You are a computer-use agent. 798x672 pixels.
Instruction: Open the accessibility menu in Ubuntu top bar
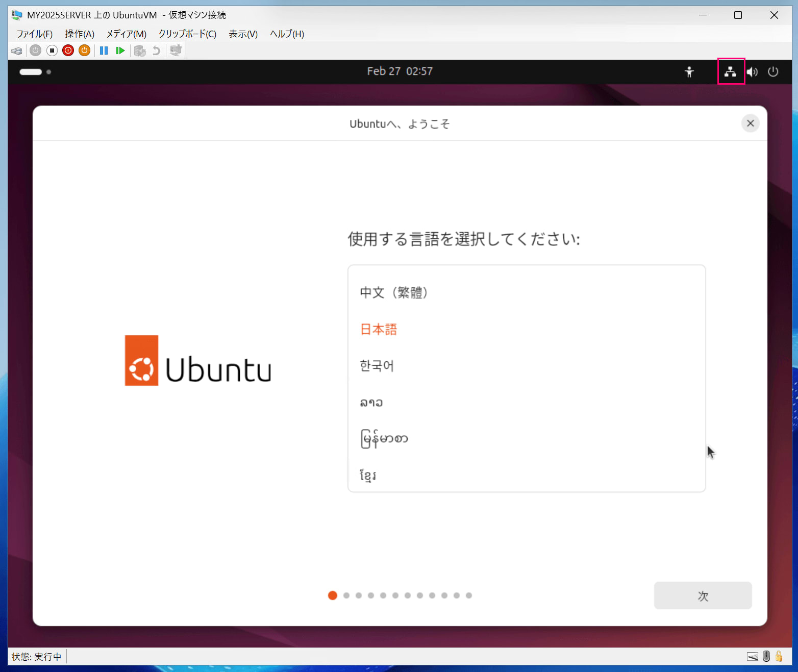(x=689, y=71)
